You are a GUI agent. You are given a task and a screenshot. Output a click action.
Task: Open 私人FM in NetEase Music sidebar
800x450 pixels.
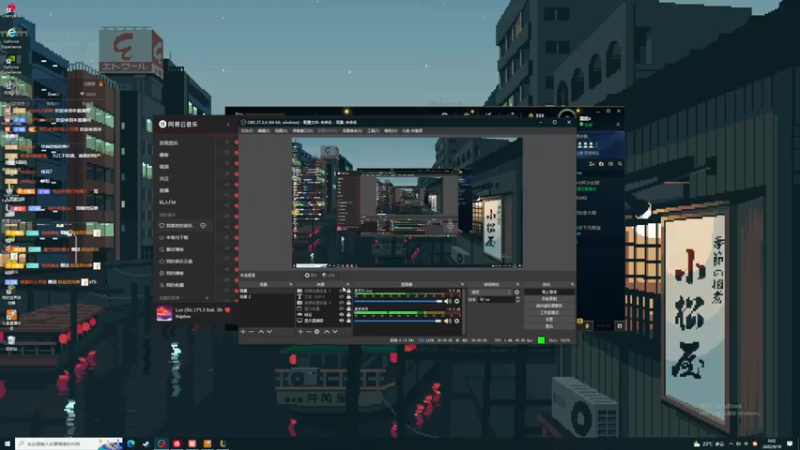pos(167,203)
